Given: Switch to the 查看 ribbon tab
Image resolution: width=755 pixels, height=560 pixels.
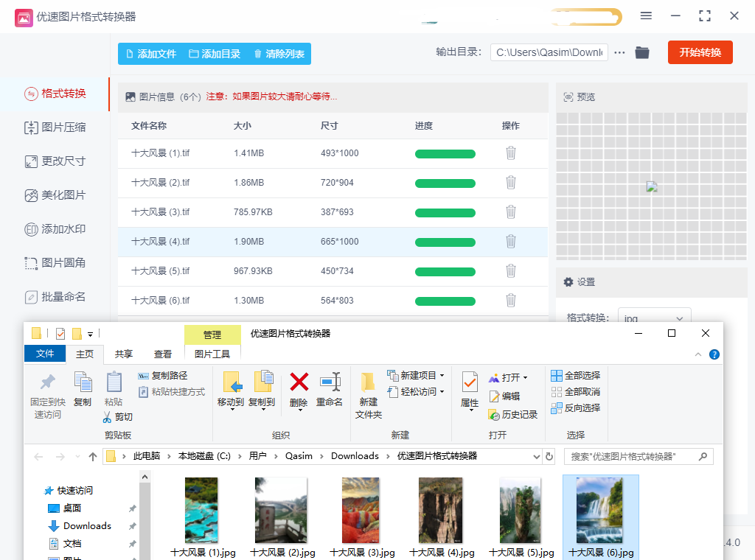Looking at the screenshot, I should [x=163, y=353].
